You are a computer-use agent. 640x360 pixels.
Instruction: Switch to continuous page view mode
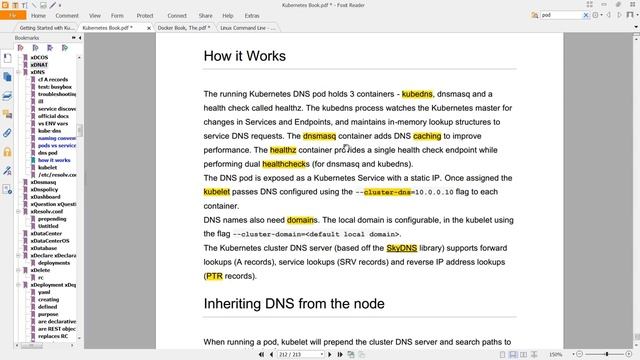513,355
